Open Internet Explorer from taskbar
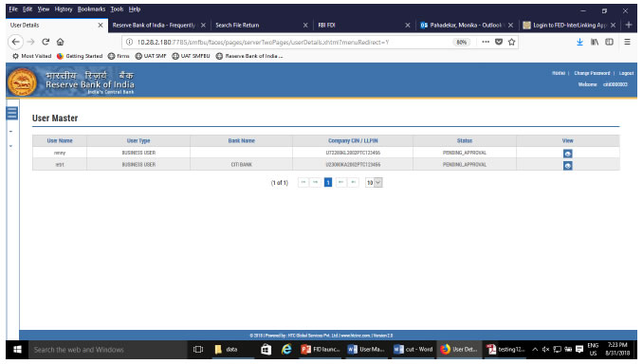Image resolution: width=643 pixels, height=364 pixels. (x=286, y=349)
